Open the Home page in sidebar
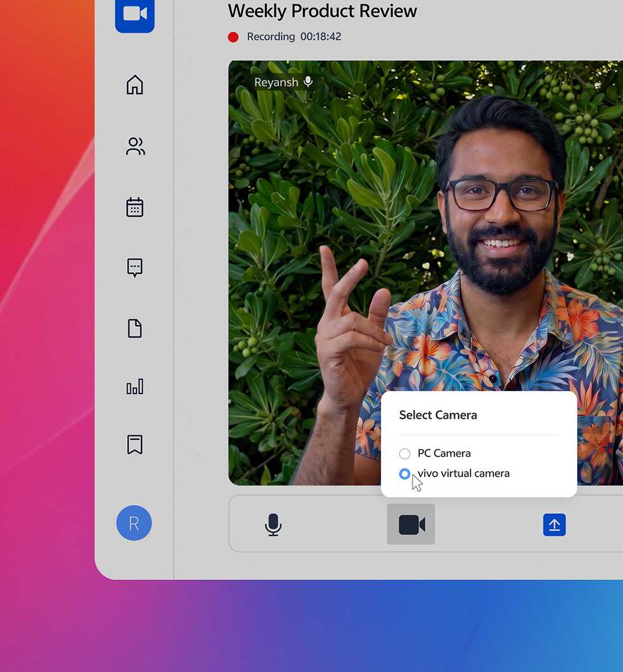 click(x=135, y=84)
